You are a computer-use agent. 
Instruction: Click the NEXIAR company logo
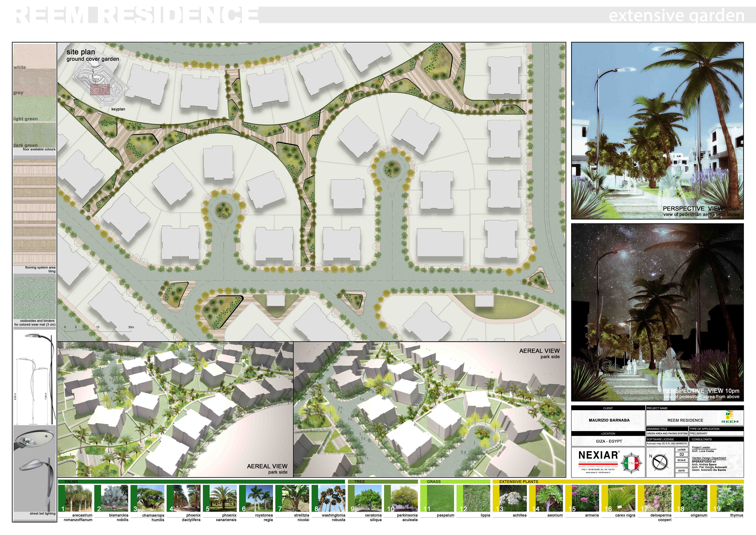tap(598, 455)
